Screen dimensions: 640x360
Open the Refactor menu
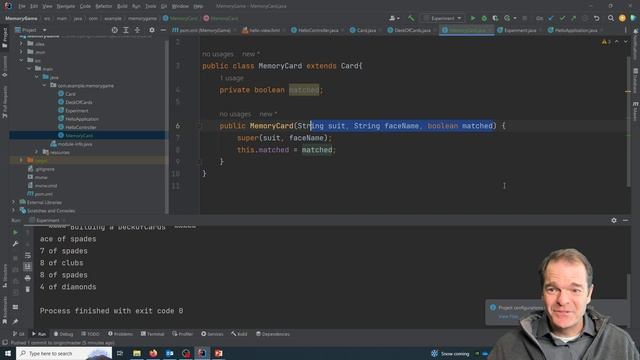pyautogui.click(x=104, y=6)
